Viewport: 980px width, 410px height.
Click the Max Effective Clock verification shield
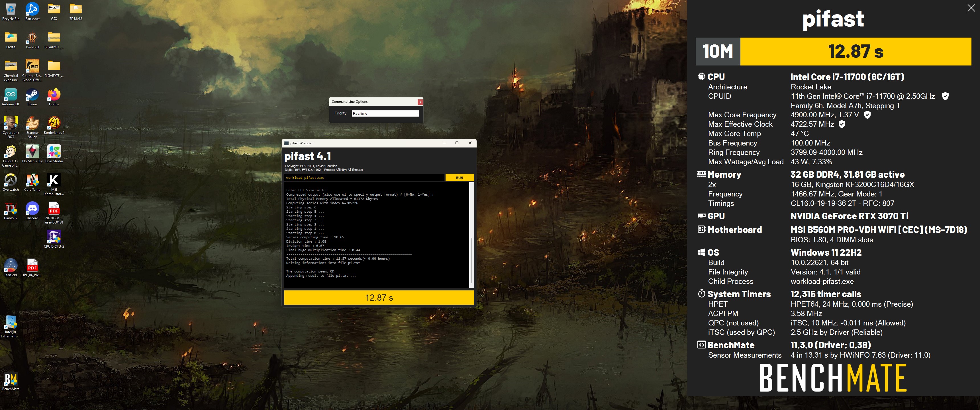click(842, 124)
